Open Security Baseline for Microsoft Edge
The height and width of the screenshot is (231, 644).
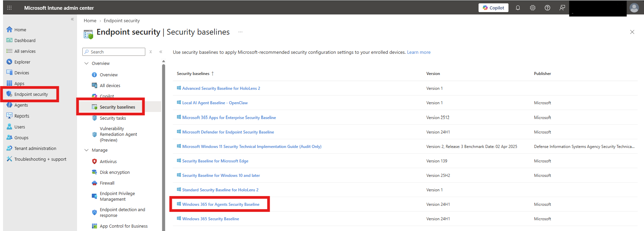tap(215, 161)
